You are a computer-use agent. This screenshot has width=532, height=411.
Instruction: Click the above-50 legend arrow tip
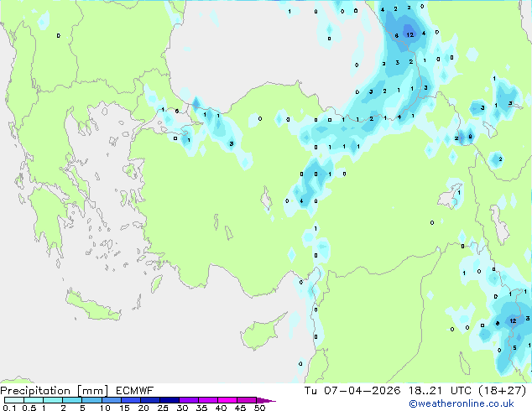click(x=266, y=400)
